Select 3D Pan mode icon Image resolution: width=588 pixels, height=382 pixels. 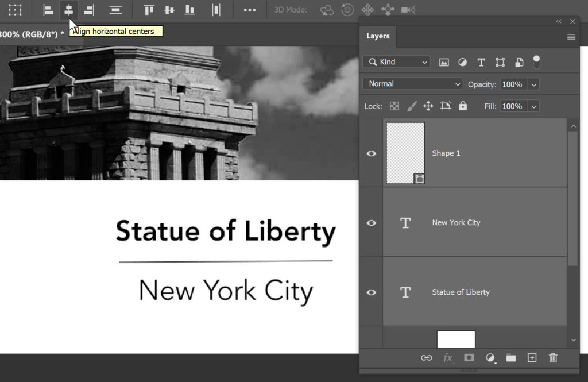[x=367, y=10]
